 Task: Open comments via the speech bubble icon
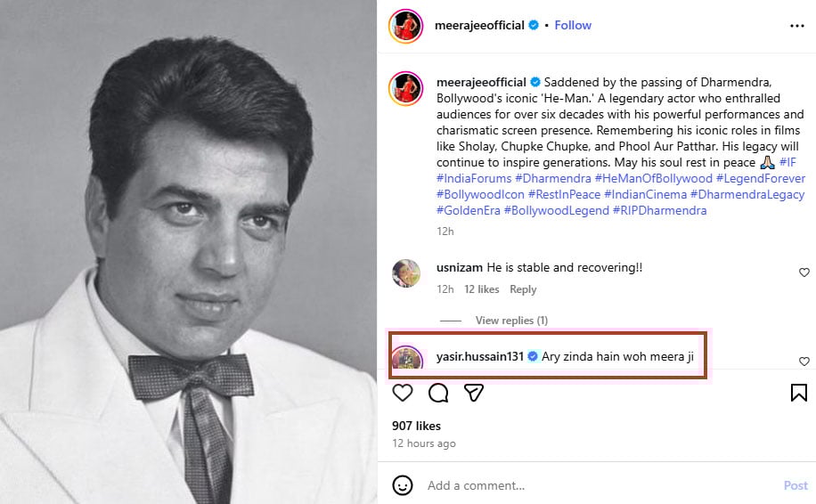point(438,393)
